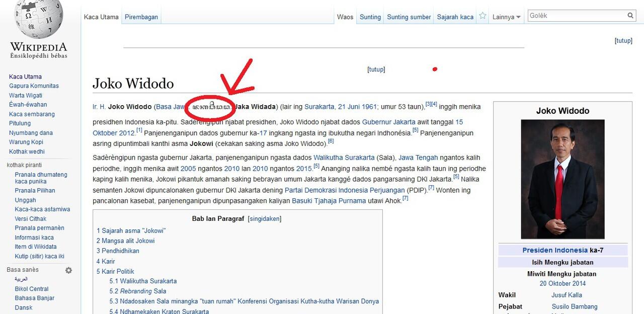Open the Sajarah kaca tab
The image size is (644, 314).
coord(455,17)
